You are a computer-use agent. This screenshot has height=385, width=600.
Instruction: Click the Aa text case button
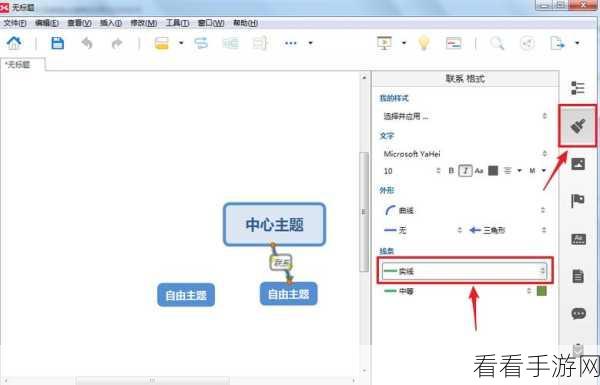(x=479, y=171)
